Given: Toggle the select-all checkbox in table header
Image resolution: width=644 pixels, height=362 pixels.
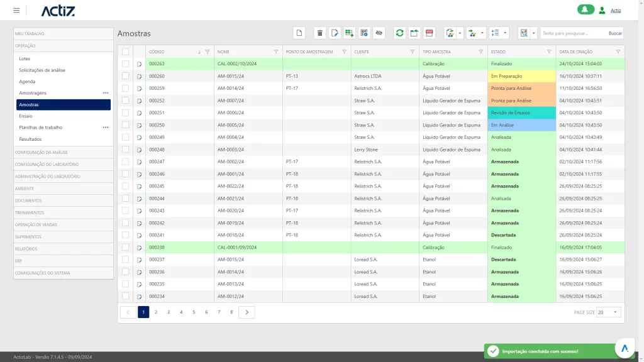Looking at the screenshot, I should (126, 52).
